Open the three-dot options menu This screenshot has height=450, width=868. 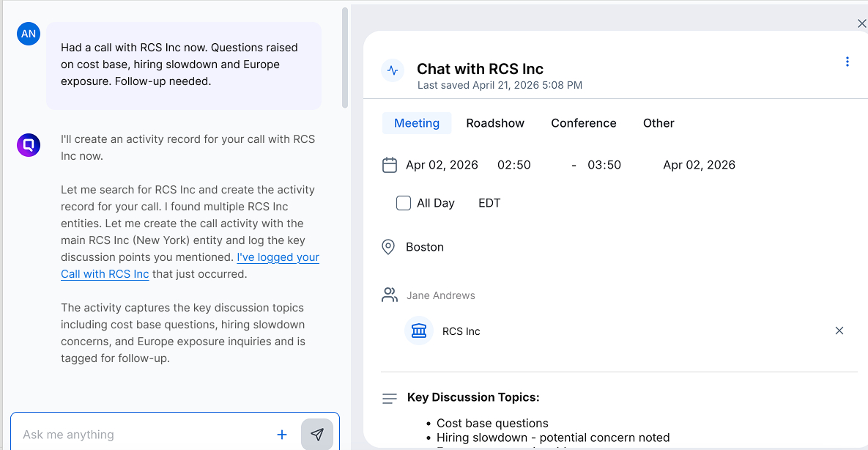point(847,62)
